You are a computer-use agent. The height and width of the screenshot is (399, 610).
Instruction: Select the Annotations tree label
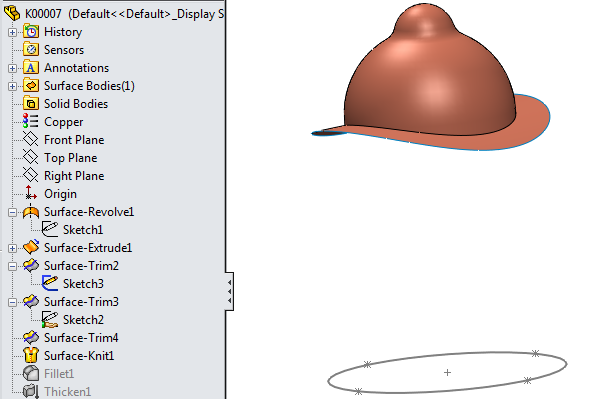(76, 68)
